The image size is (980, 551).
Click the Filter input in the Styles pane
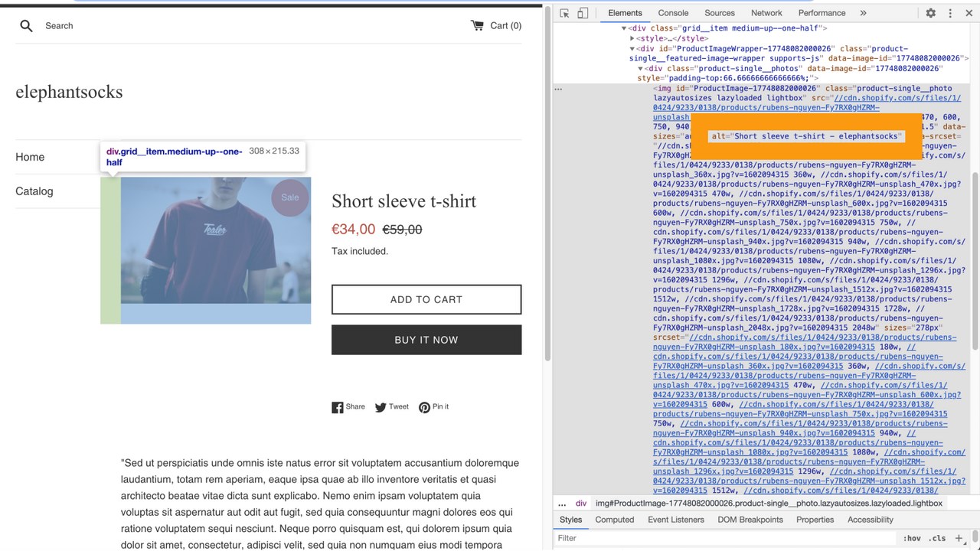coord(612,538)
